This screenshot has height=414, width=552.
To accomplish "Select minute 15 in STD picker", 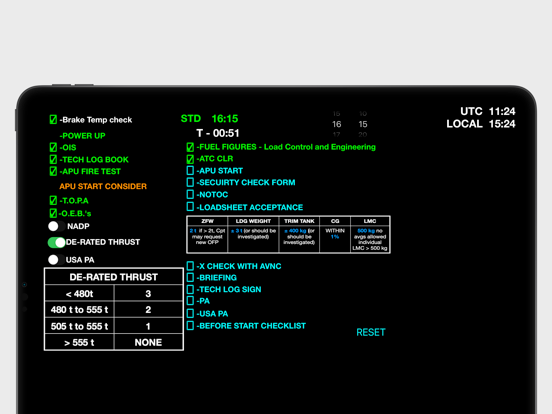I will [363, 124].
